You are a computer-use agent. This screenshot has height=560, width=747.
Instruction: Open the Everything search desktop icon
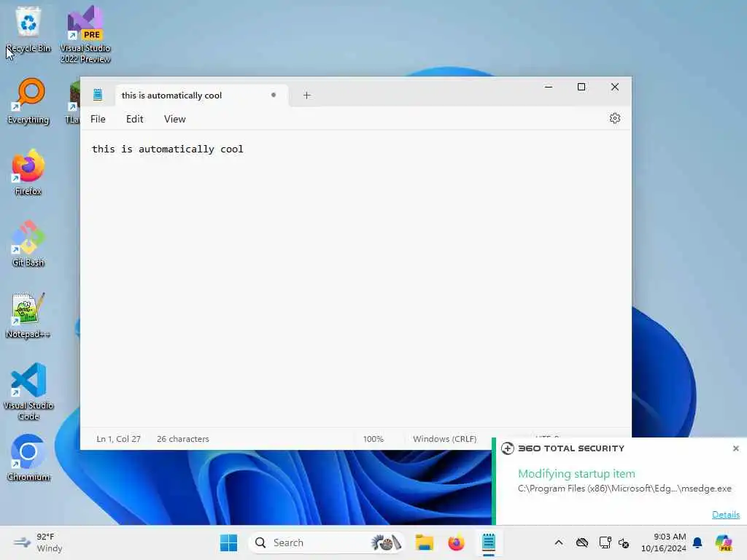[28, 101]
